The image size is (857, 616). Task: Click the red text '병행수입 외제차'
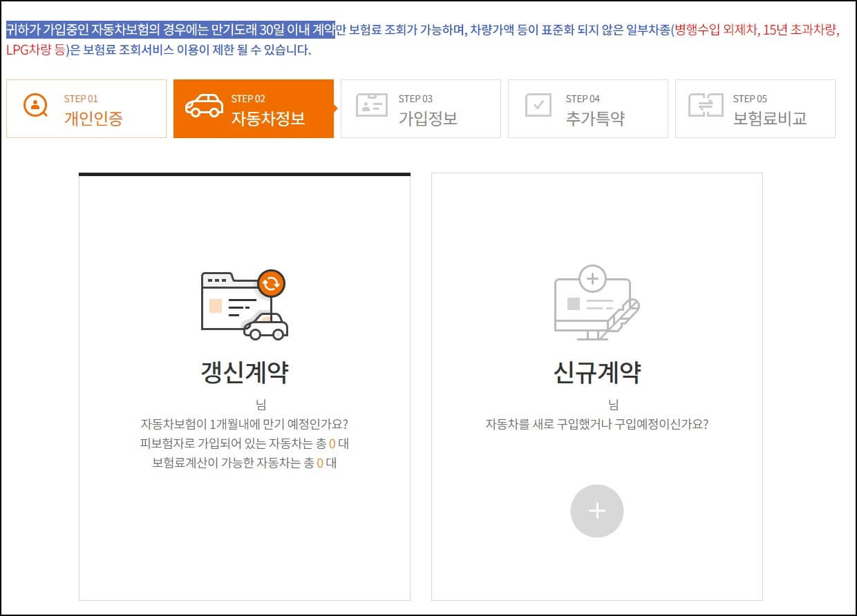tap(715, 30)
